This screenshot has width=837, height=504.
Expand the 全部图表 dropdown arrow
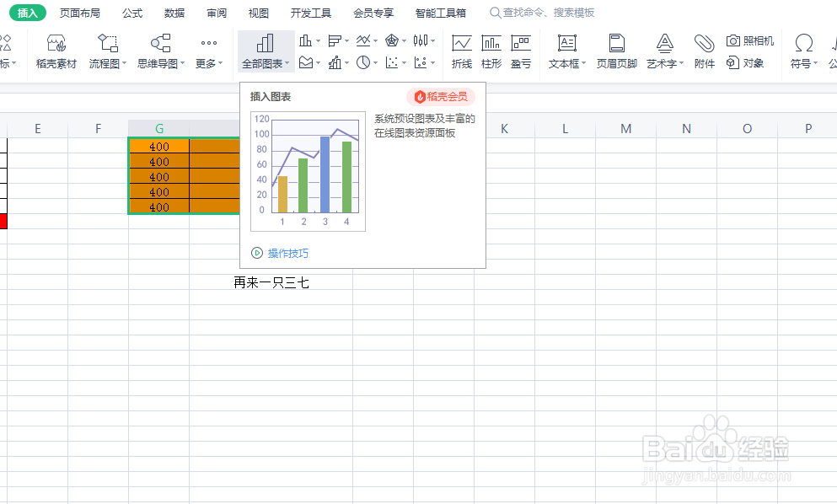coord(287,63)
